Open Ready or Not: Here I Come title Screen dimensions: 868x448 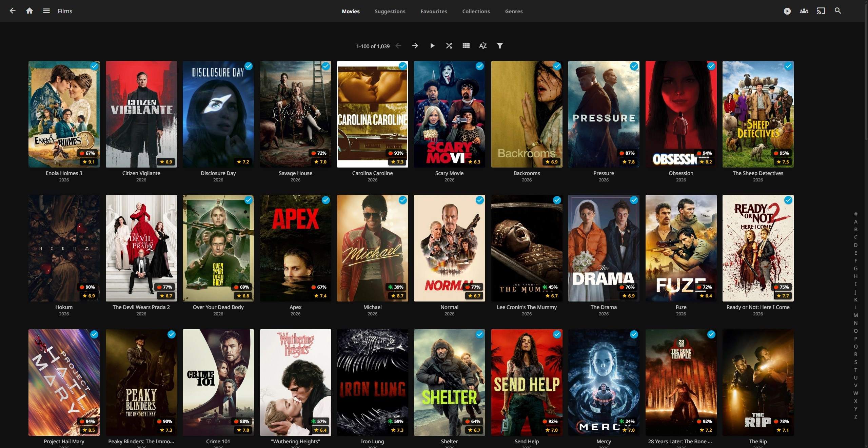tap(758, 307)
